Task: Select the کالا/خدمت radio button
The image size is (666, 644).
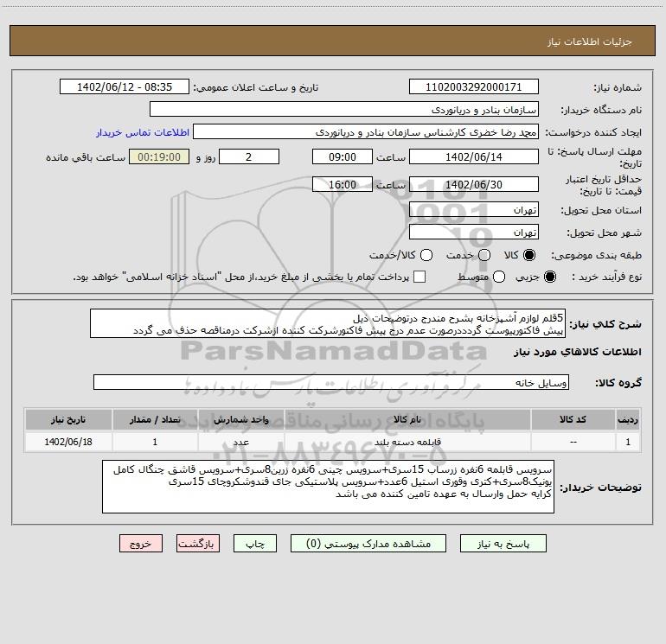Action: pyautogui.click(x=426, y=255)
